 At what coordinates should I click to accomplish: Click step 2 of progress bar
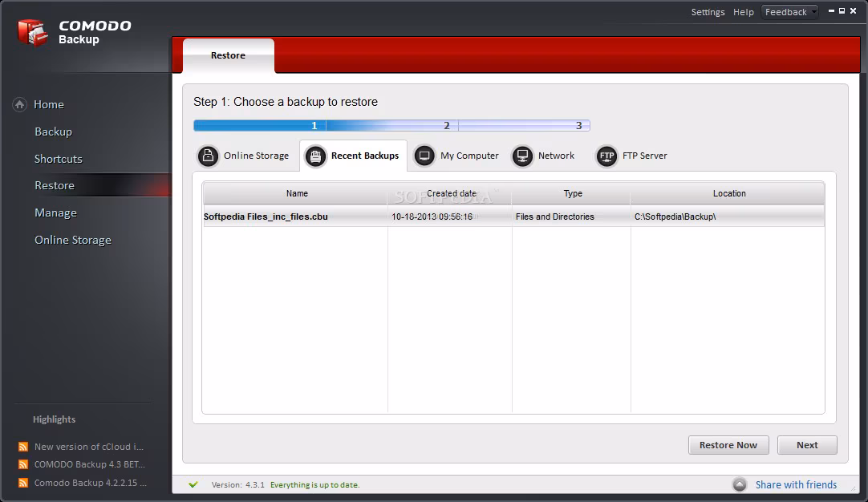[x=392, y=126]
